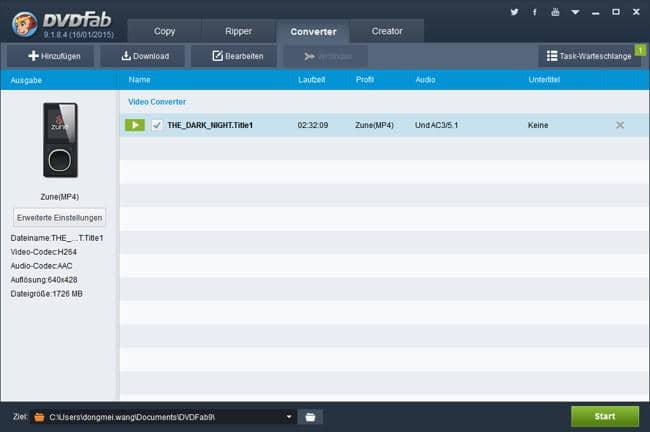
Task: Open the Facebook link icon
Action: pyautogui.click(x=535, y=12)
